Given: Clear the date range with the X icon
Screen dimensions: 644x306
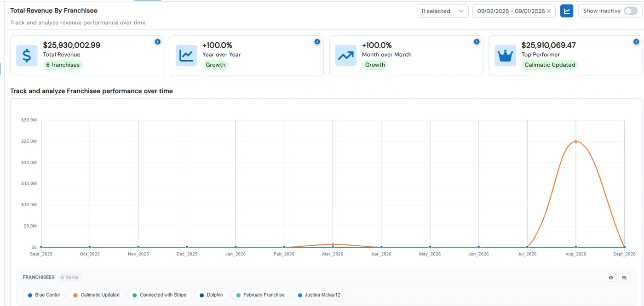Looking at the screenshot, I should (549, 11).
